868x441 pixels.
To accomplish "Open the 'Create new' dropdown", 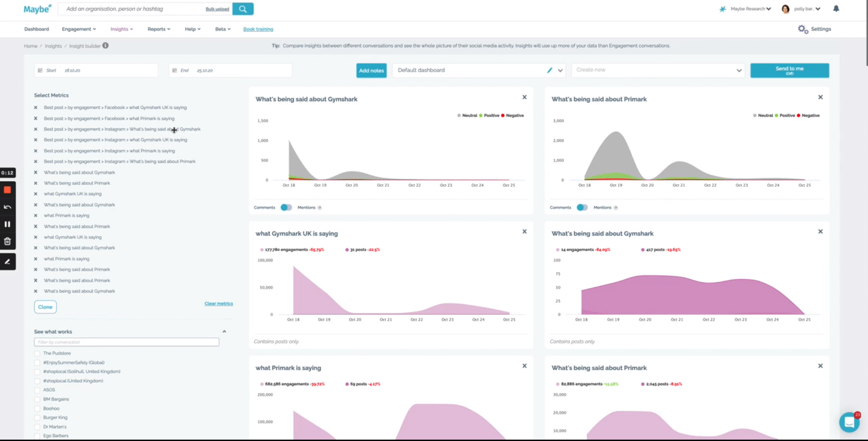I will (658, 70).
